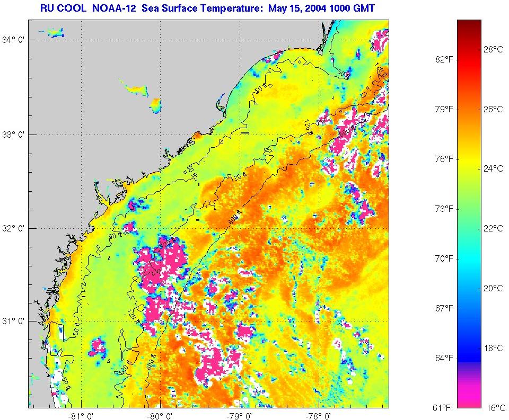Click the 34° 0' latitude label
The image size is (509, 420).
coord(14,40)
